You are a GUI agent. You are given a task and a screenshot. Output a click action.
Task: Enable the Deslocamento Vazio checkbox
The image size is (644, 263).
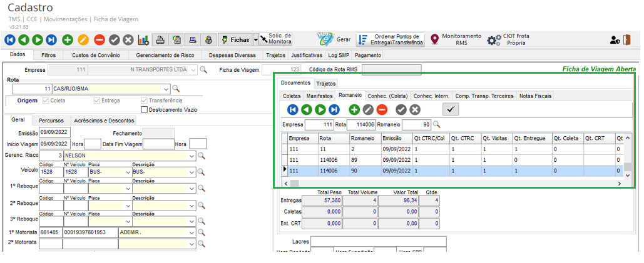(145, 109)
